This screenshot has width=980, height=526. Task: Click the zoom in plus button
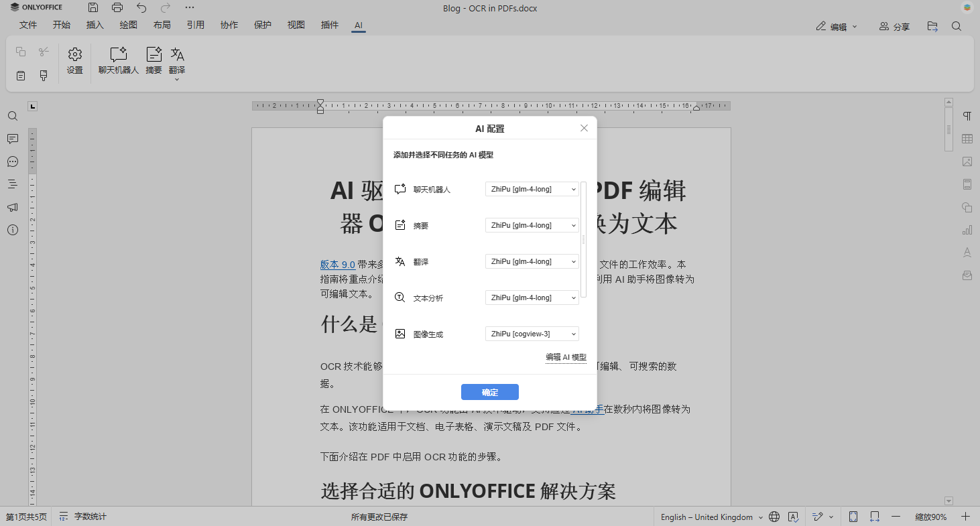point(966,517)
